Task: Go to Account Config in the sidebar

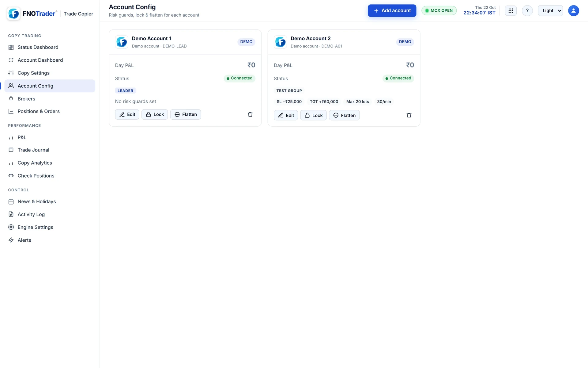Action: pyautogui.click(x=50, y=86)
